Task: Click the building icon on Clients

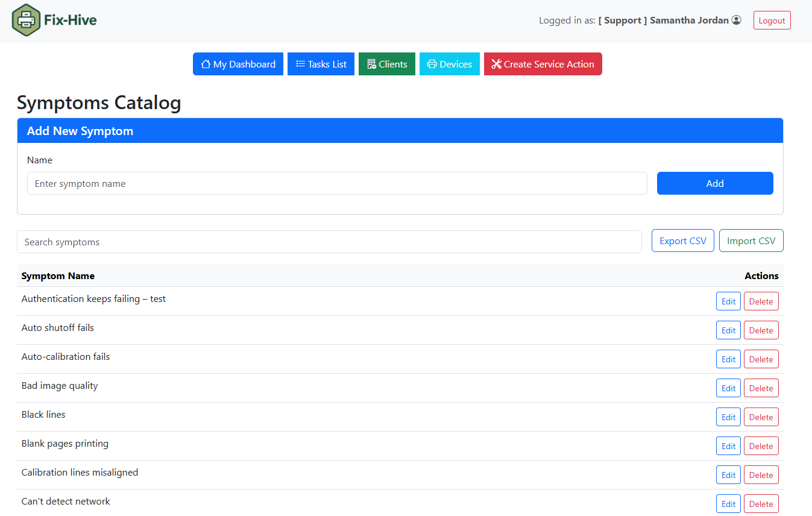Action: point(371,64)
